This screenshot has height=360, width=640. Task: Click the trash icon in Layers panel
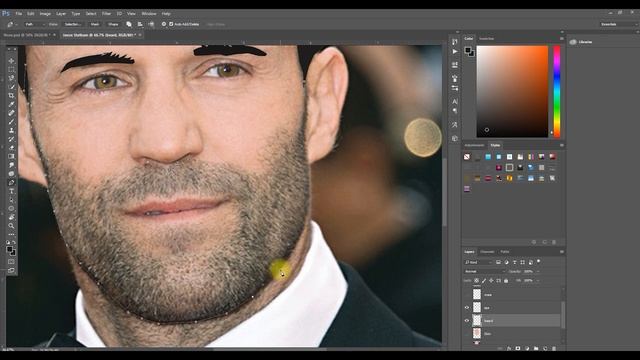tap(554, 349)
